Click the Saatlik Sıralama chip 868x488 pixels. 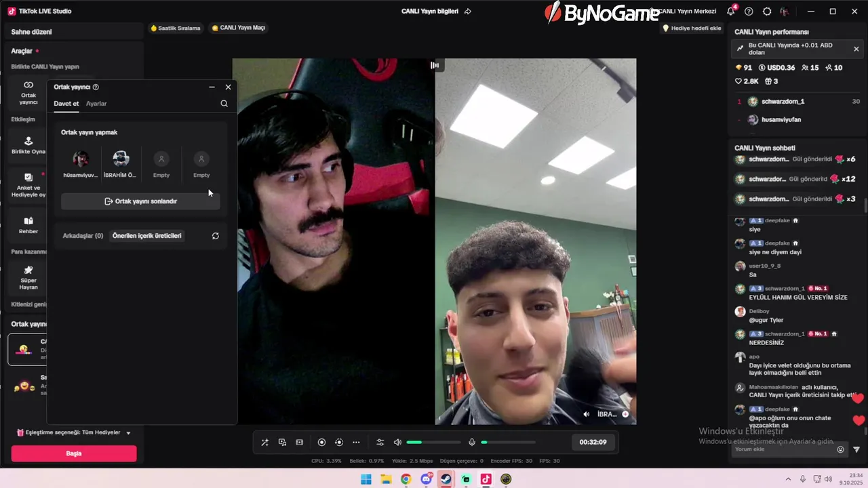[176, 28]
